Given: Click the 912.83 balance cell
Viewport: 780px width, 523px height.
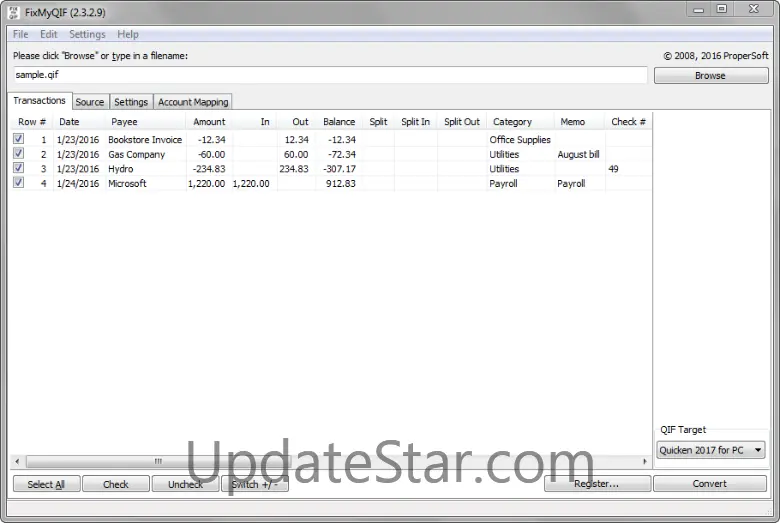Looking at the screenshot, I should click(x=340, y=184).
